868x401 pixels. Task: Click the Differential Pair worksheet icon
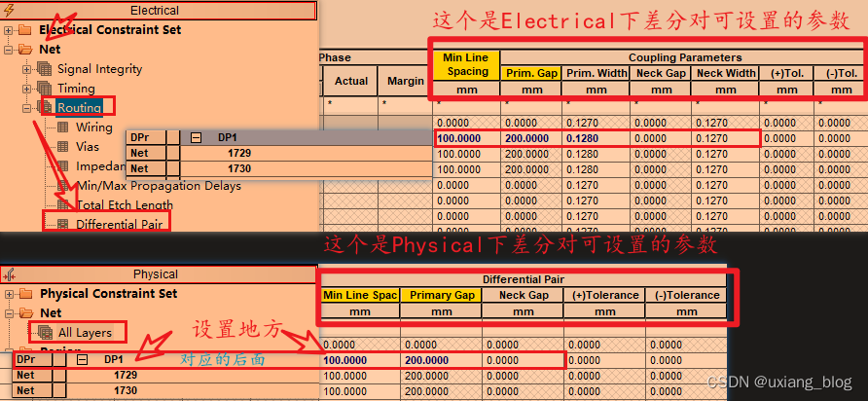click(x=63, y=224)
